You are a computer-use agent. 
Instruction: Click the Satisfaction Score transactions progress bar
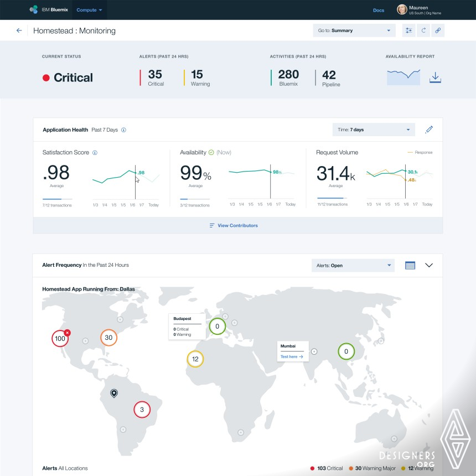57,199
